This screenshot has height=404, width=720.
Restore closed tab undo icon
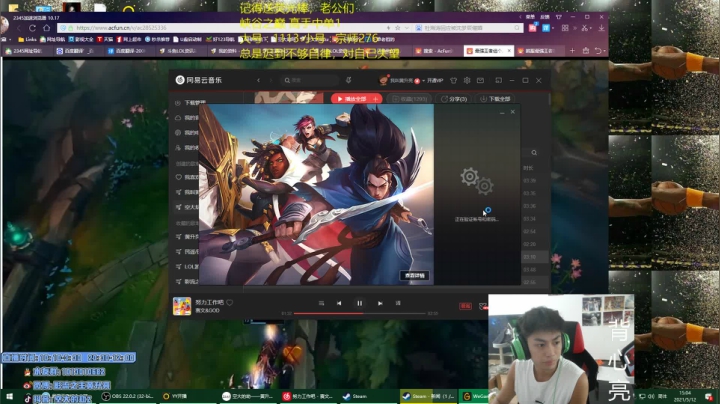598,51
